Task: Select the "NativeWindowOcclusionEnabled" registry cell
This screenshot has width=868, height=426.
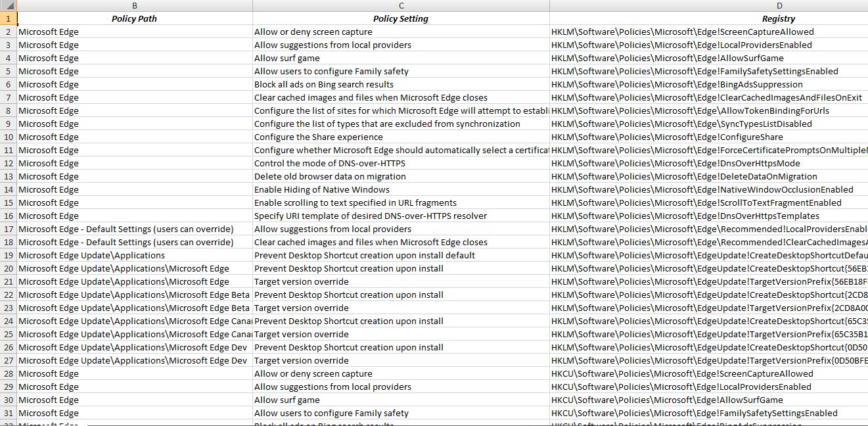Action: click(709, 189)
